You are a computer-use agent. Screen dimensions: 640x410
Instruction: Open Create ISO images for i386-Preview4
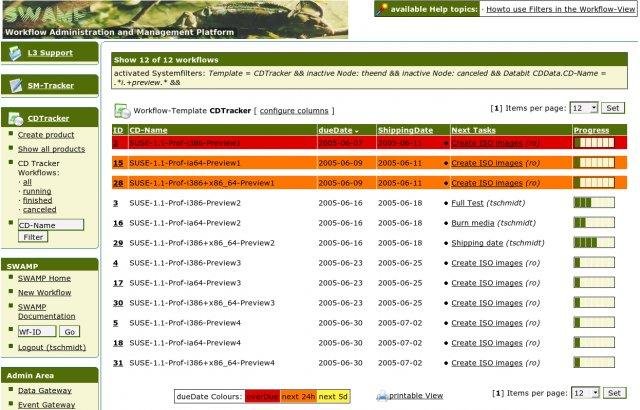pos(487,323)
